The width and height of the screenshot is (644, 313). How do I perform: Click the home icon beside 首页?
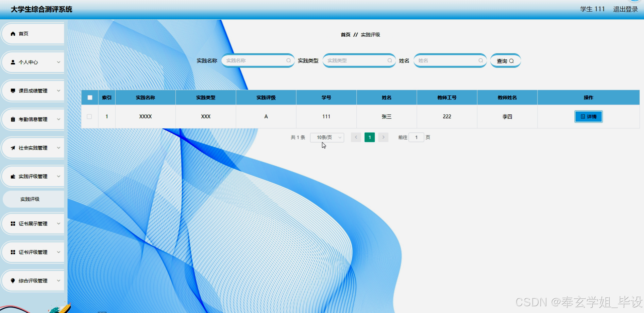(x=13, y=34)
